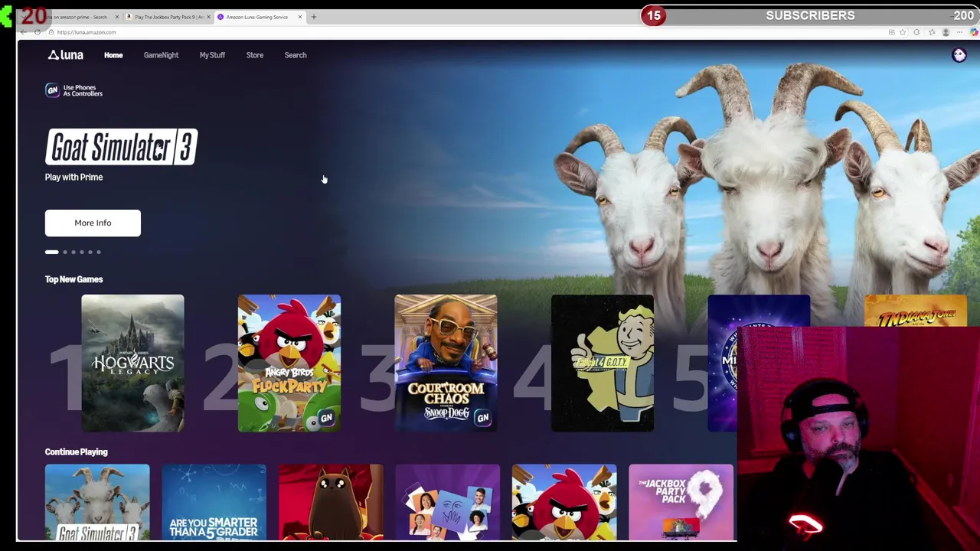Close the amazon prime Search tab

(x=117, y=17)
